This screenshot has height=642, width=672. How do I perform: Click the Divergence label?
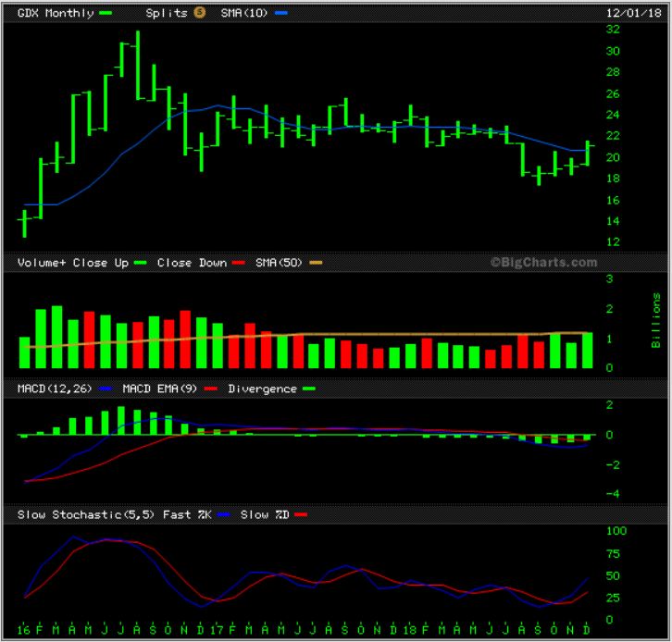click(262, 389)
